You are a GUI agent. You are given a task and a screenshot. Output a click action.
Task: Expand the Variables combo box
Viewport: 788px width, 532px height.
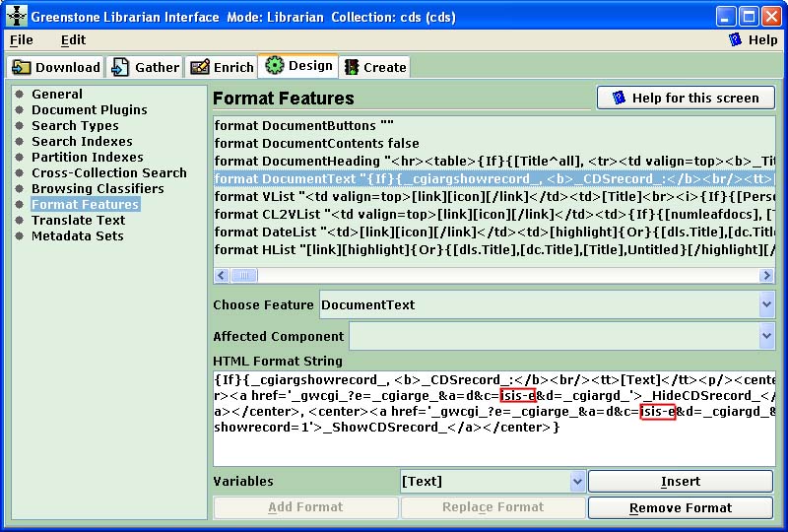577,482
